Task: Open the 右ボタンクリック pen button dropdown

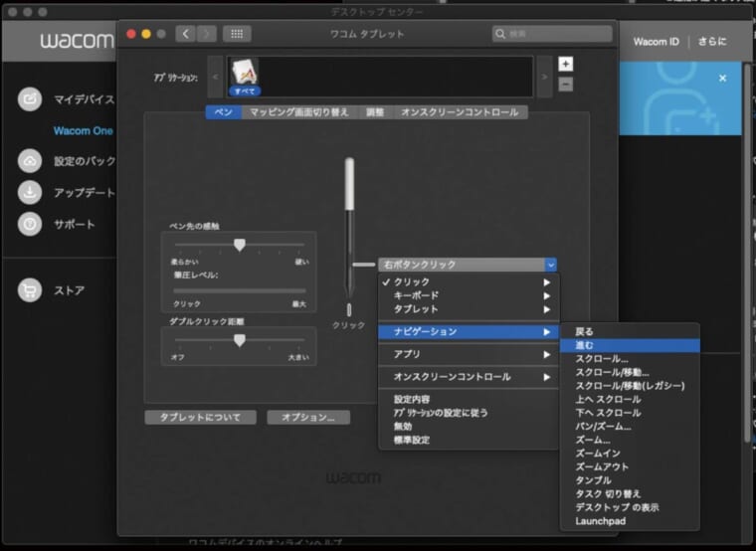Action: tap(468, 265)
